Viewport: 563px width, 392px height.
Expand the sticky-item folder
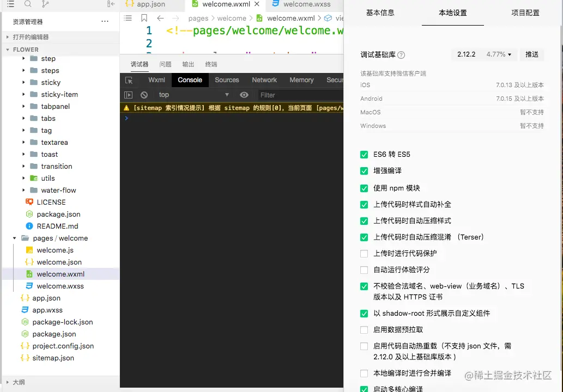point(59,94)
